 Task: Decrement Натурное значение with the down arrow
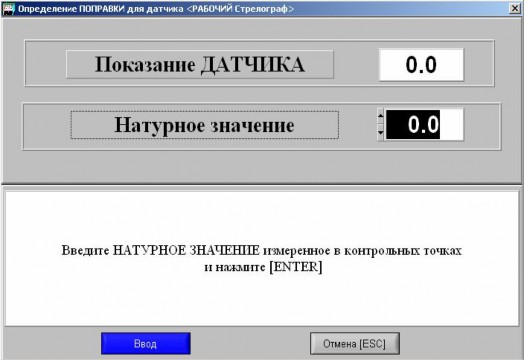381,132
